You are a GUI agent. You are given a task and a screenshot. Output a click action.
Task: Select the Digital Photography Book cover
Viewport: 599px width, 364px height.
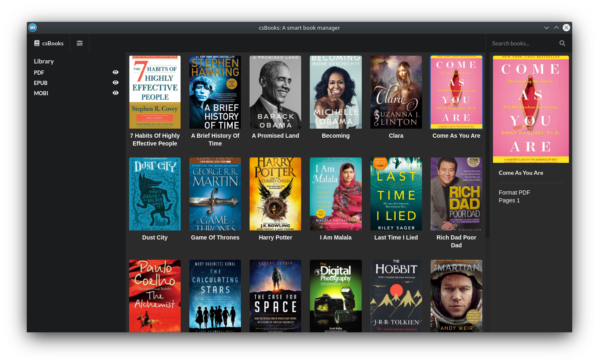[x=336, y=296]
